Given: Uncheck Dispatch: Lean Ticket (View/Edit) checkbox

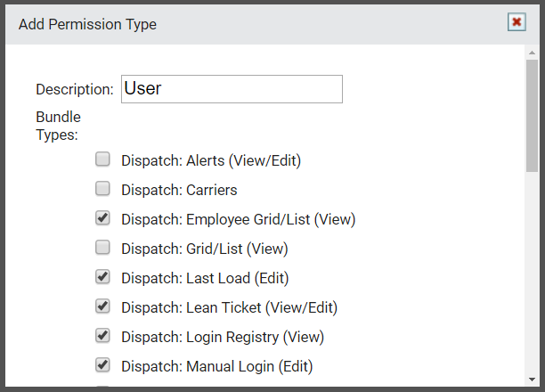Looking at the screenshot, I should coord(102,306).
